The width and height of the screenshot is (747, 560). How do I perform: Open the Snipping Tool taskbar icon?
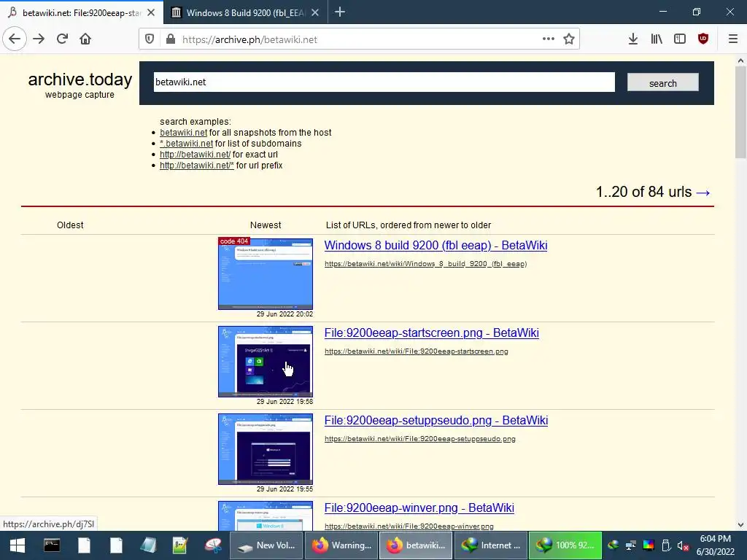pos(214,545)
